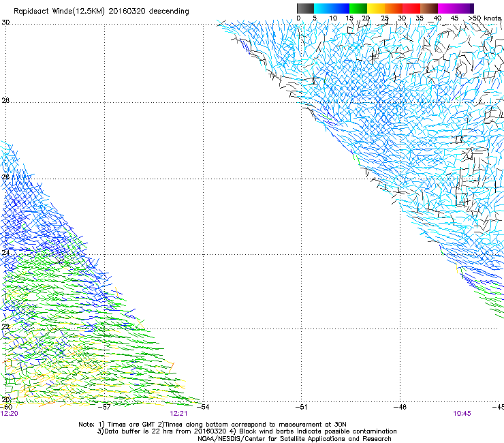
Task: Click the orange 25-30 knots legend color
Action: [x=394, y=8]
